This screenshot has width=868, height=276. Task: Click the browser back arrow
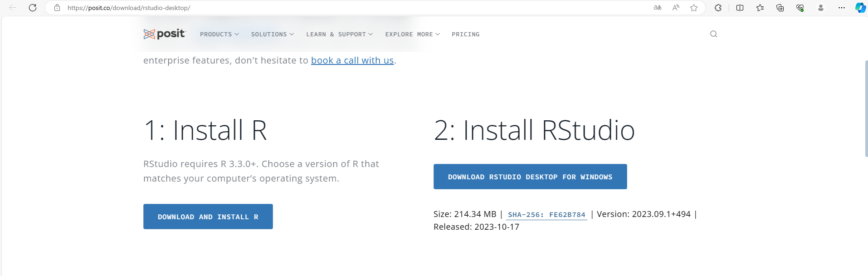point(13,8)
